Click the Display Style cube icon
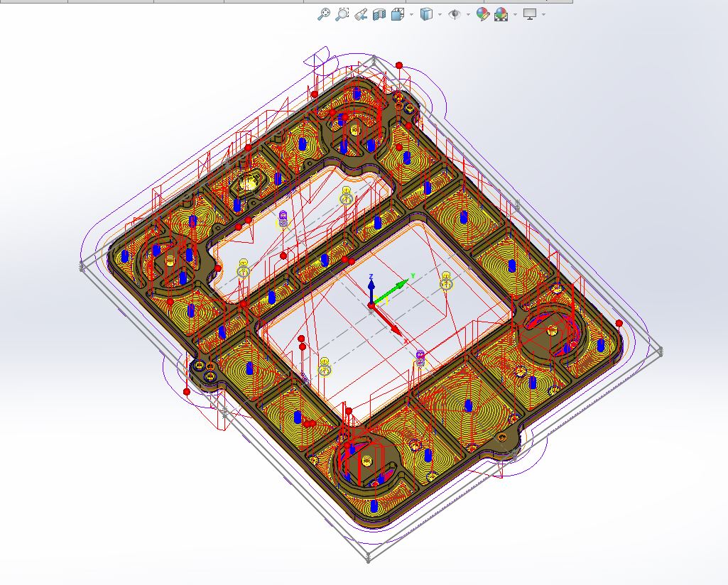Viewport: 728px width, 585px height. (x=425, y=14)
